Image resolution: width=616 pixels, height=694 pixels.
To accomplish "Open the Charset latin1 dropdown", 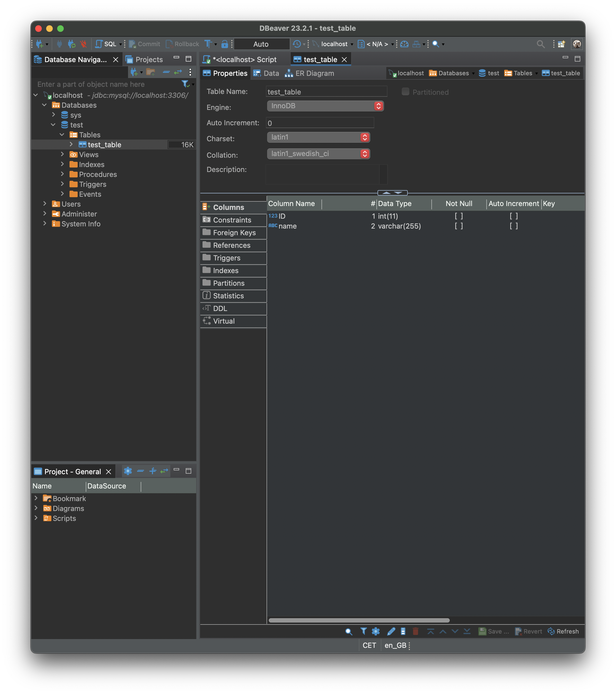I will pyautogui.click(x=318, y=137).
